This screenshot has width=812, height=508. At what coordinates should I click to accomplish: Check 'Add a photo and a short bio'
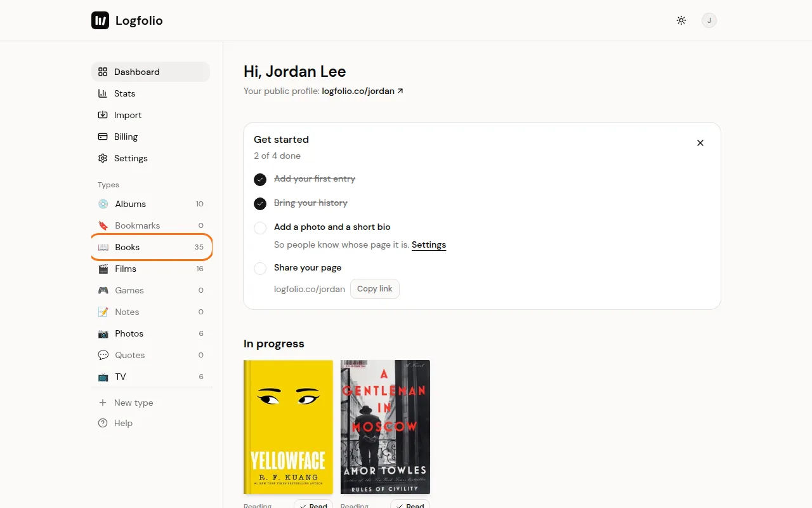tap(260, 228)
